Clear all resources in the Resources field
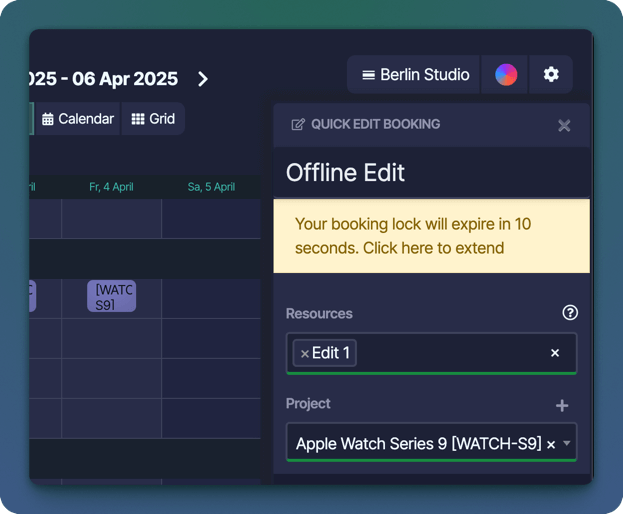This screenshot has height=514, width=623. point(555,353)
